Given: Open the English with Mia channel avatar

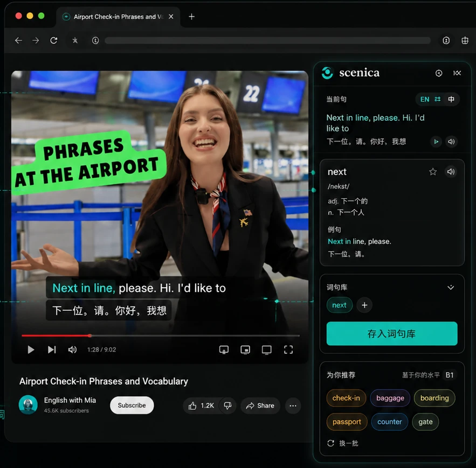Looking at the screenshot, I should tap(28, 405).
